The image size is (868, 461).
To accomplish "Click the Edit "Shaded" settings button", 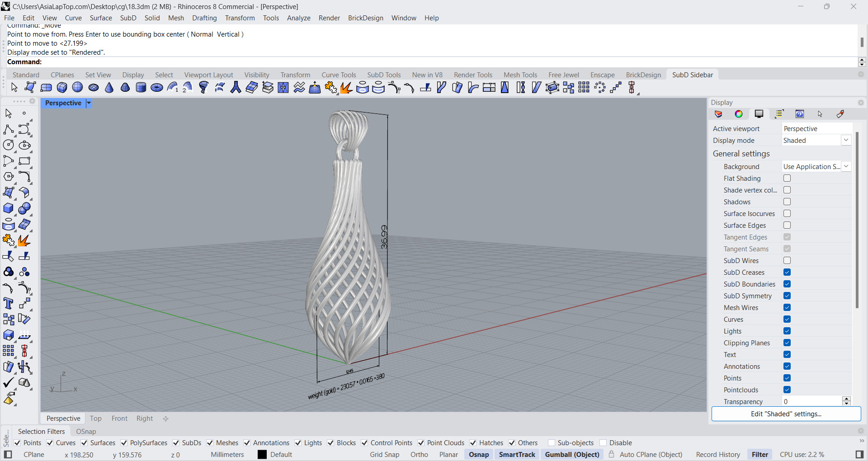I will click(x=786, y=414).
